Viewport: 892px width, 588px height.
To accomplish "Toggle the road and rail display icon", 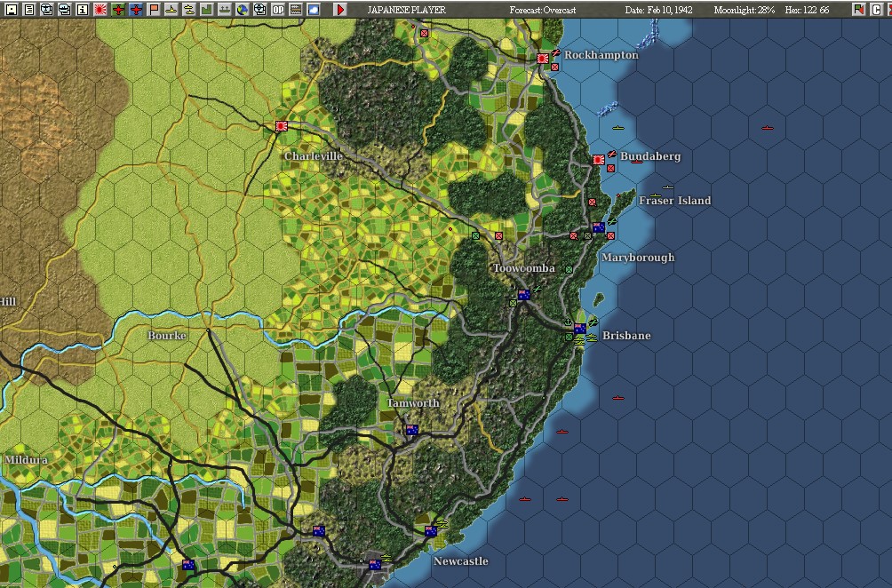I will (295, 9).
